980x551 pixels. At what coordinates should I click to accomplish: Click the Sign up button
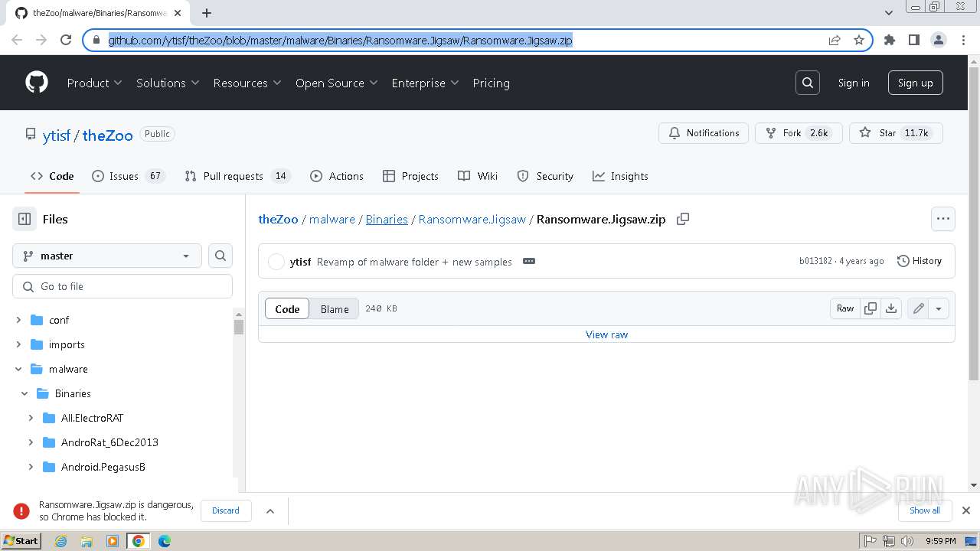[x=915, y=83]
